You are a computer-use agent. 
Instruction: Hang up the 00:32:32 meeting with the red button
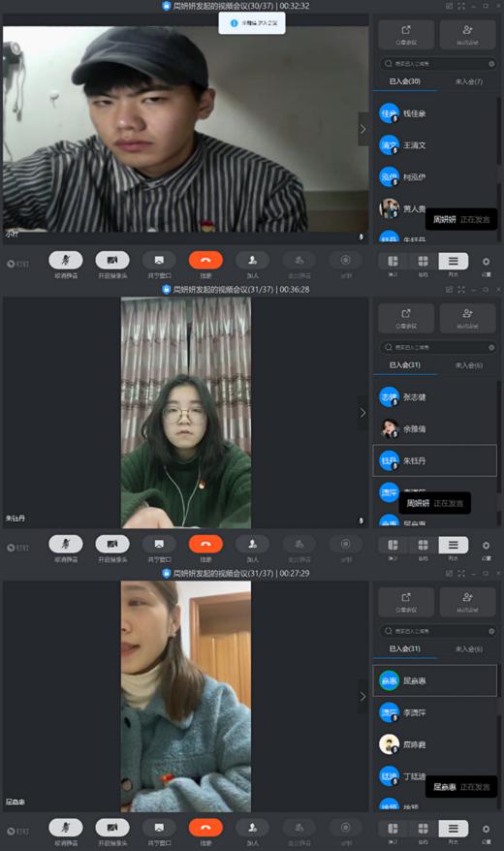click(205, 260)
